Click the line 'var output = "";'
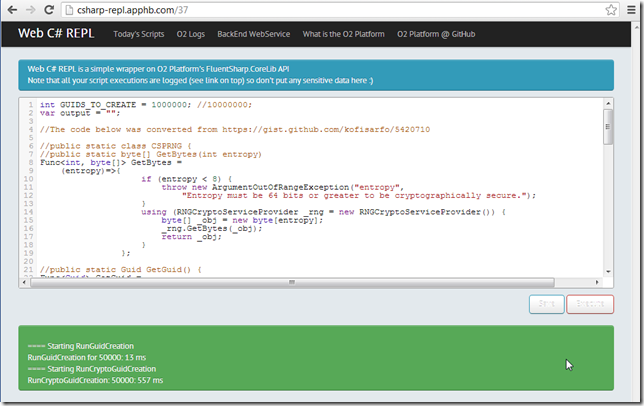This screenshot has height=406, width=644. (80, 113)
